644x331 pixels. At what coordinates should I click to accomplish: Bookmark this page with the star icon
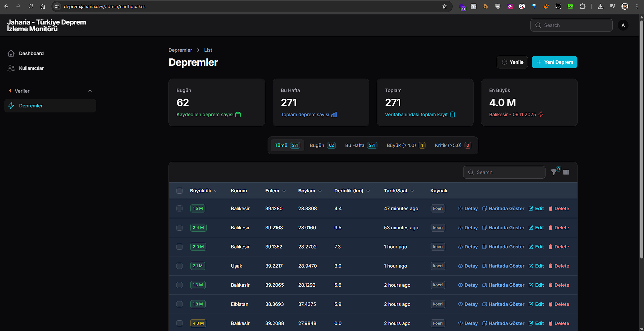(445, 6)
